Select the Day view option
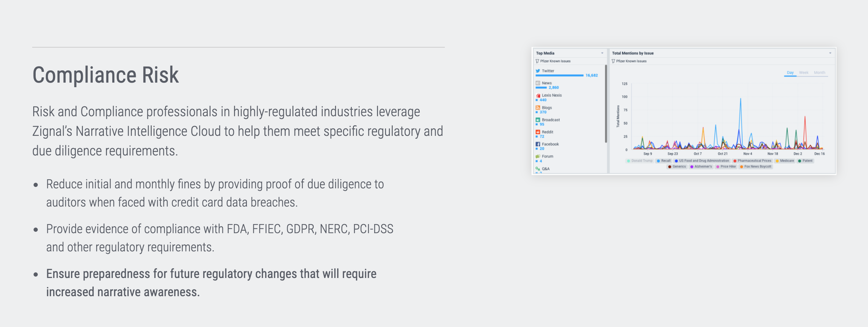 point(790,72)
